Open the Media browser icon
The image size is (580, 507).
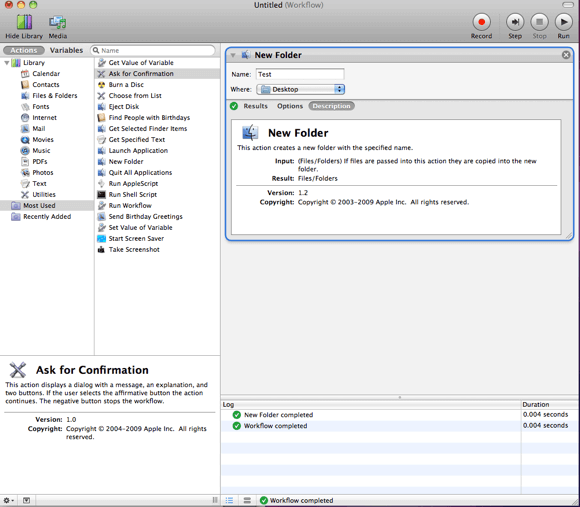point(58,22)
